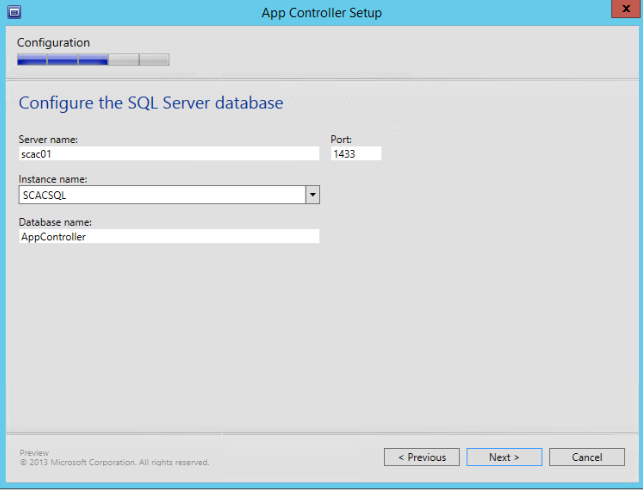Click the Microsoft Corporation copyright text
The height and width of the screenshot is (490, 643).
point(114,462)
